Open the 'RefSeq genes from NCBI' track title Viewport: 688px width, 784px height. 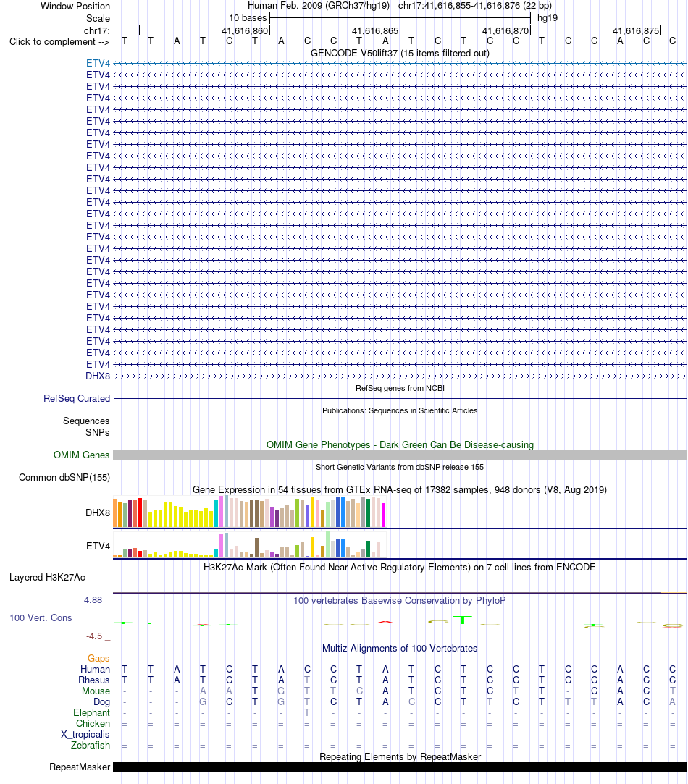(400, 388)
